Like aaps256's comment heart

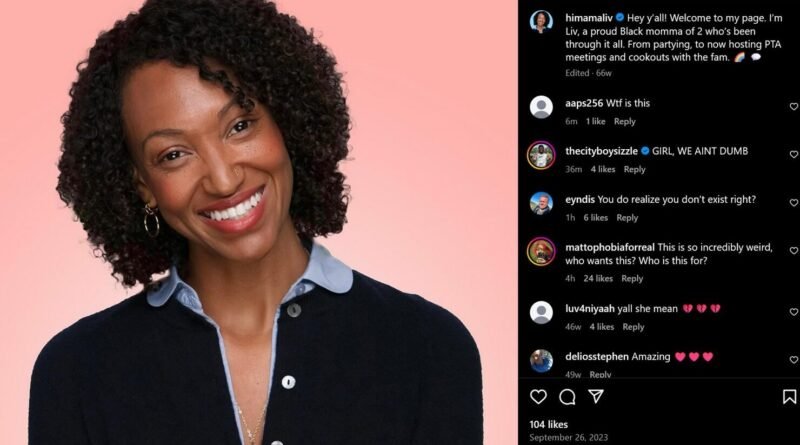[794, 107]
